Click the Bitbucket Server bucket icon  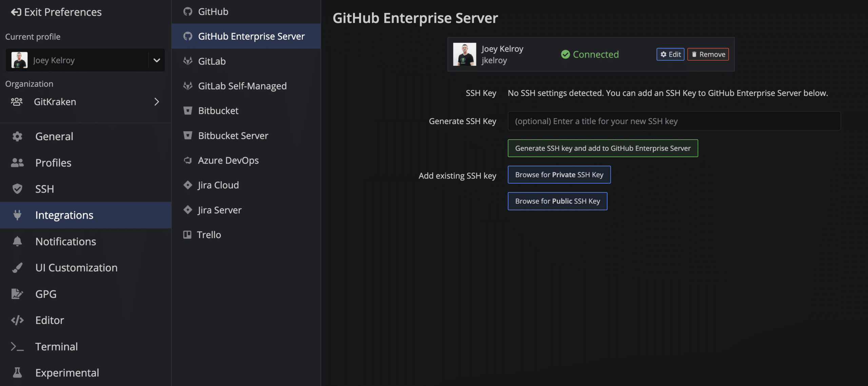[x=188, y=136]
